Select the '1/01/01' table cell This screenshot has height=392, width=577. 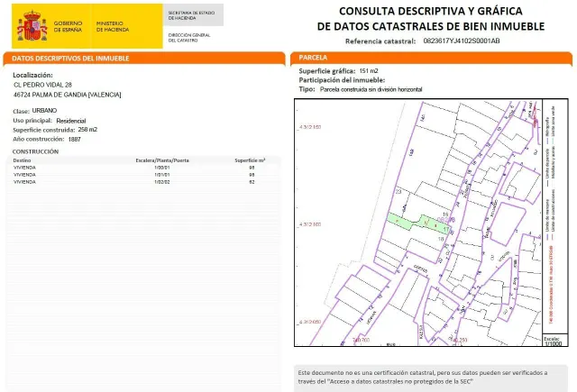[162, 175]
